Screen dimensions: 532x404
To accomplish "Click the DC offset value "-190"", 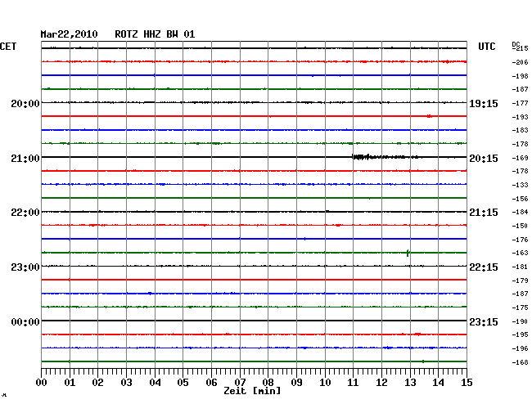I will 520,321.
